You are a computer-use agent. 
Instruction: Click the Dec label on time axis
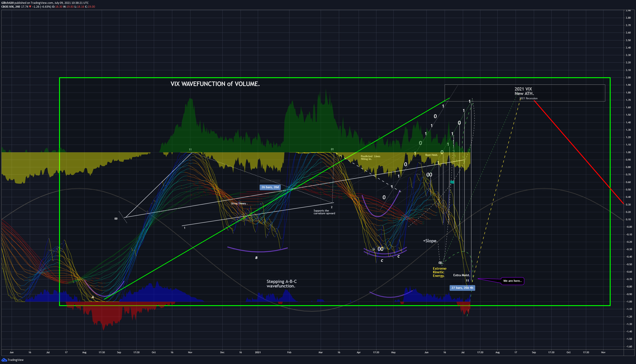pyautogui.click(x=222, y=352)
